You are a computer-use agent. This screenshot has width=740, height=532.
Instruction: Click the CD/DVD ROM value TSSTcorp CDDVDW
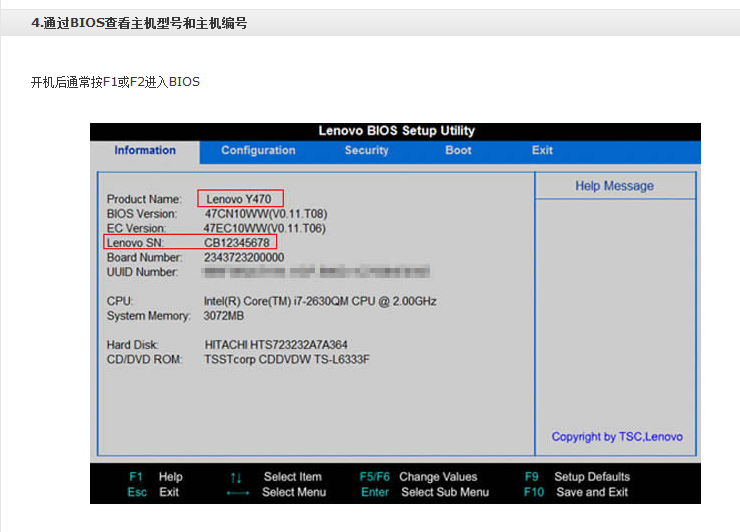tap(287, 360)
